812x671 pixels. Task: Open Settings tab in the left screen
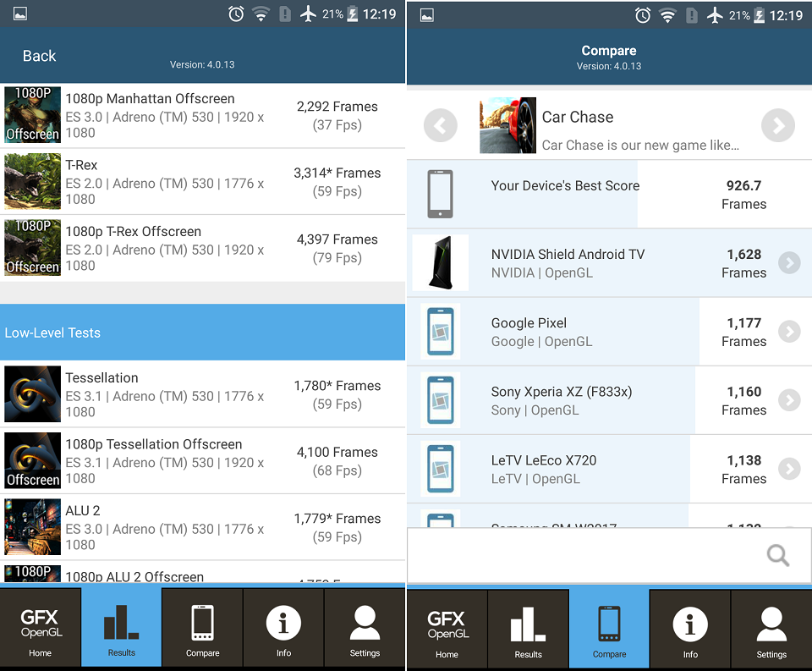pyautogui.click(x=365, y=628)
